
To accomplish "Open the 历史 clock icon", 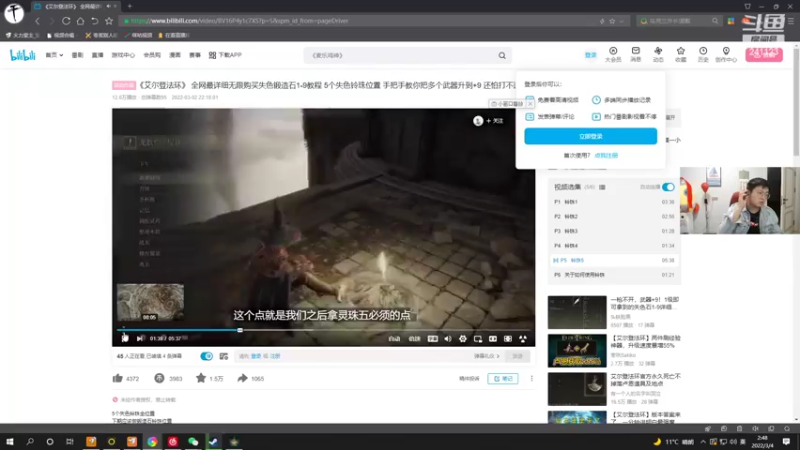I will tap(703, 54).
